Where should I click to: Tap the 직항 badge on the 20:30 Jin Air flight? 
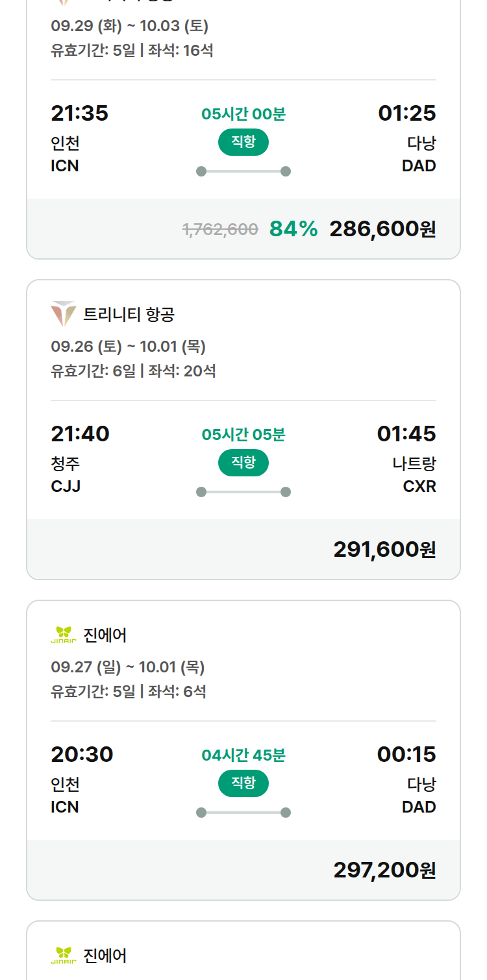point(243,783)
